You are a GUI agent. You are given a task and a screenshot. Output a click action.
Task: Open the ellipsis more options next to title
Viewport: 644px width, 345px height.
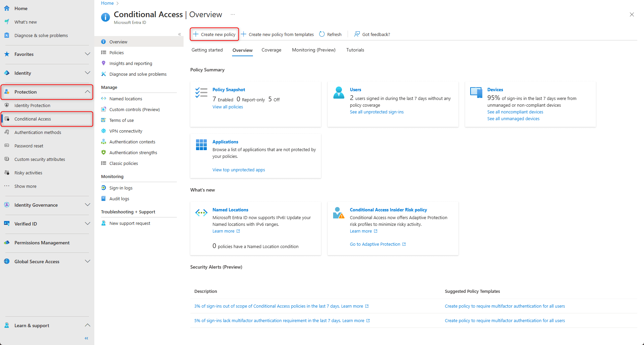(x=233, y=14)
